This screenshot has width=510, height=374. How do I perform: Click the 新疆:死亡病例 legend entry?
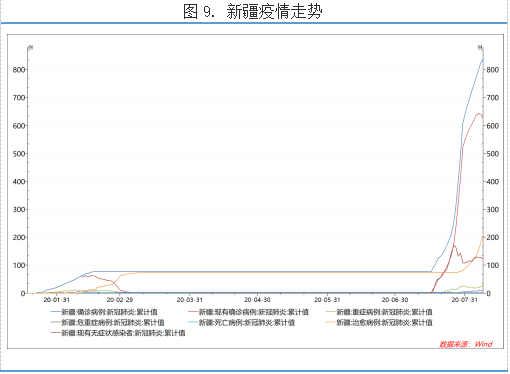point(242,322)
